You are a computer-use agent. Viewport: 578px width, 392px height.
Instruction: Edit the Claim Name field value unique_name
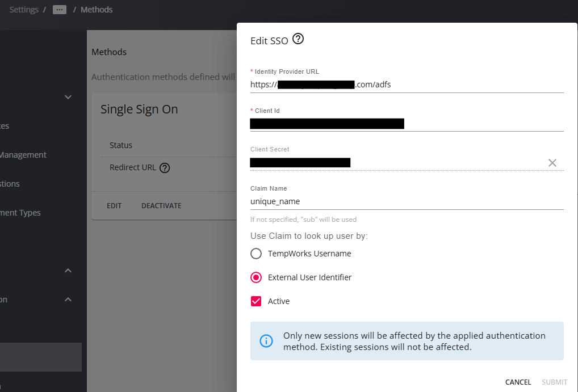tap(407, 201)
